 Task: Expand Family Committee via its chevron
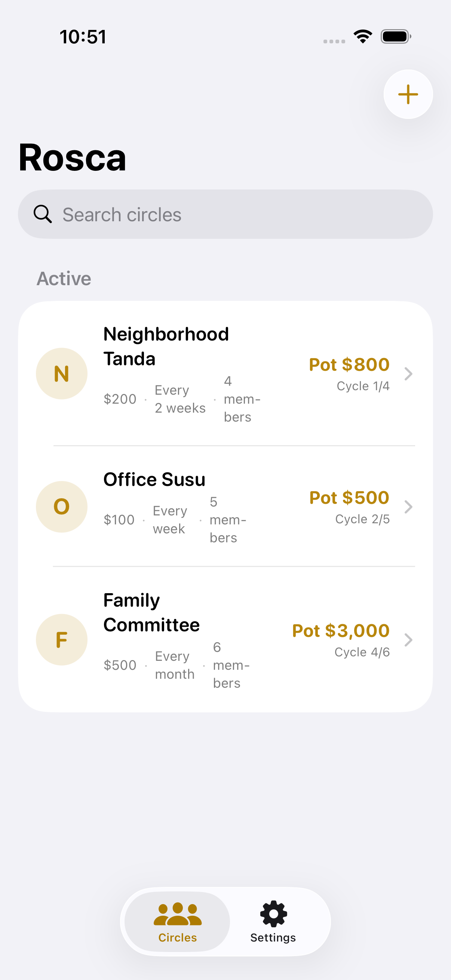(408, 640)
